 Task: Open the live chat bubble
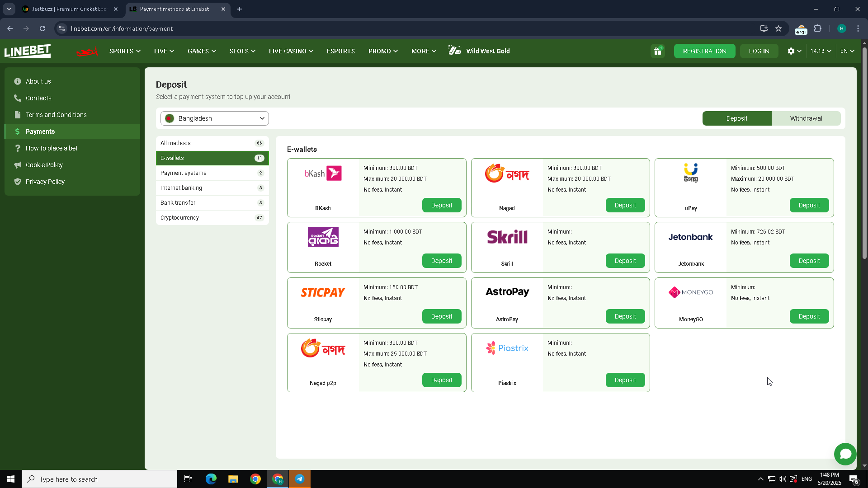coord(845,454)
